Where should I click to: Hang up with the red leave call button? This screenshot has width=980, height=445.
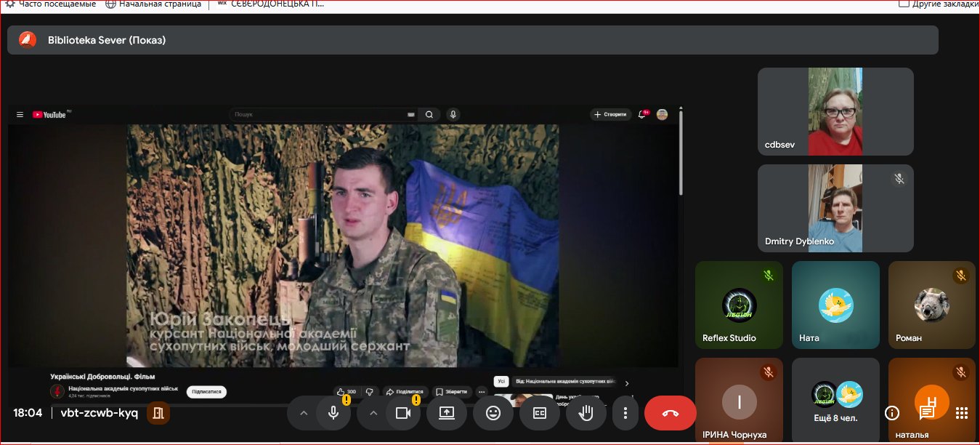pos(670,413)
